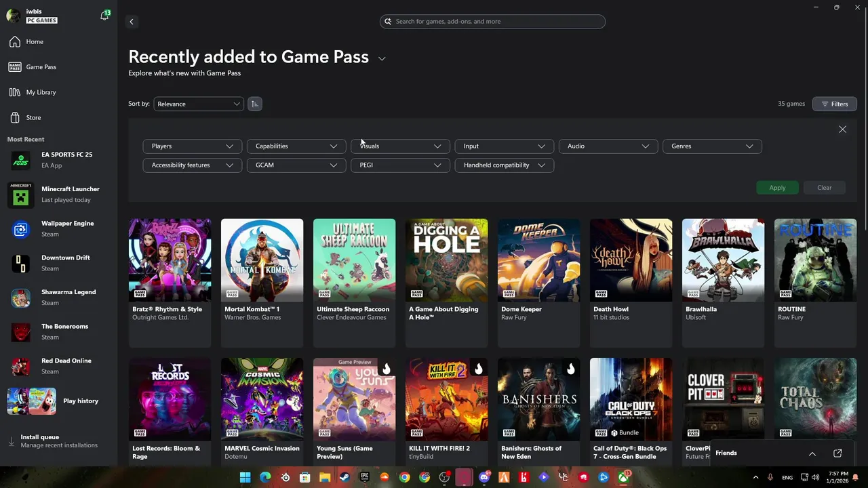Open Total Chaos game tile
Viewport: 868px width, 488px height.
tap(815, 399)
